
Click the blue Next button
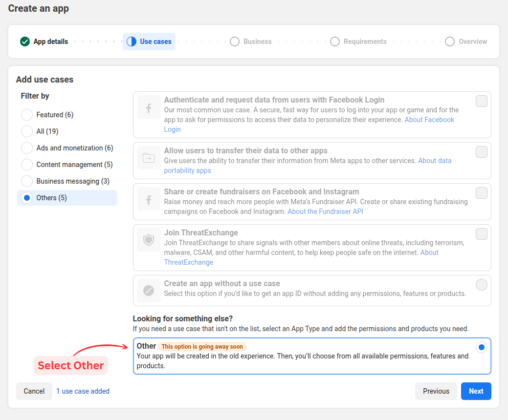[x=476, y=391]
